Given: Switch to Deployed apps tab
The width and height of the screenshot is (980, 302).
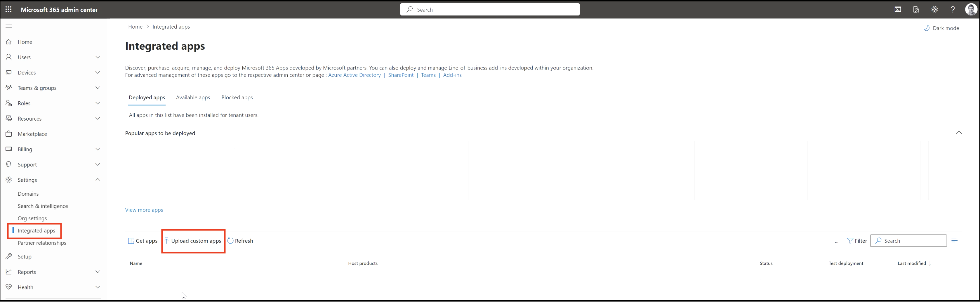Looking at the screenshot, I should 147,97.
